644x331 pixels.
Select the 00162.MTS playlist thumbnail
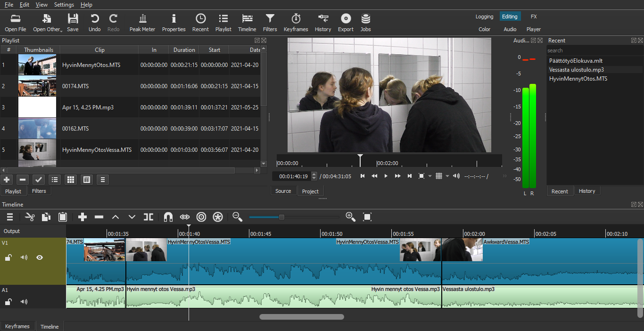37,128
